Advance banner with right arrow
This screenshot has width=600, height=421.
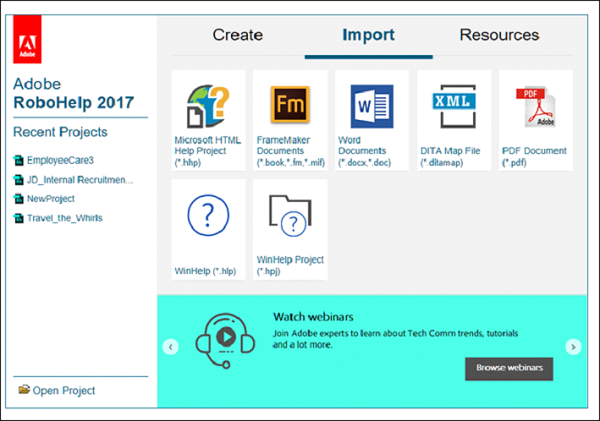572,347
